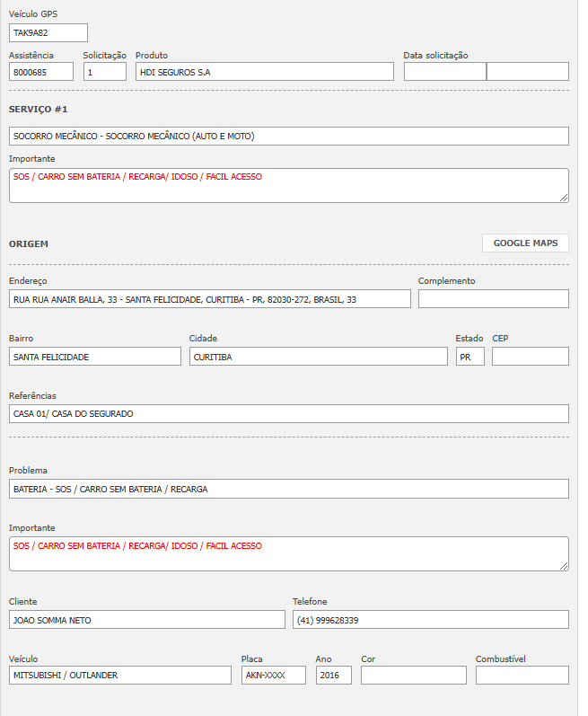The image size is (588, 716).
Task: Click the Estado field showing PR
Action: (470, 357)
